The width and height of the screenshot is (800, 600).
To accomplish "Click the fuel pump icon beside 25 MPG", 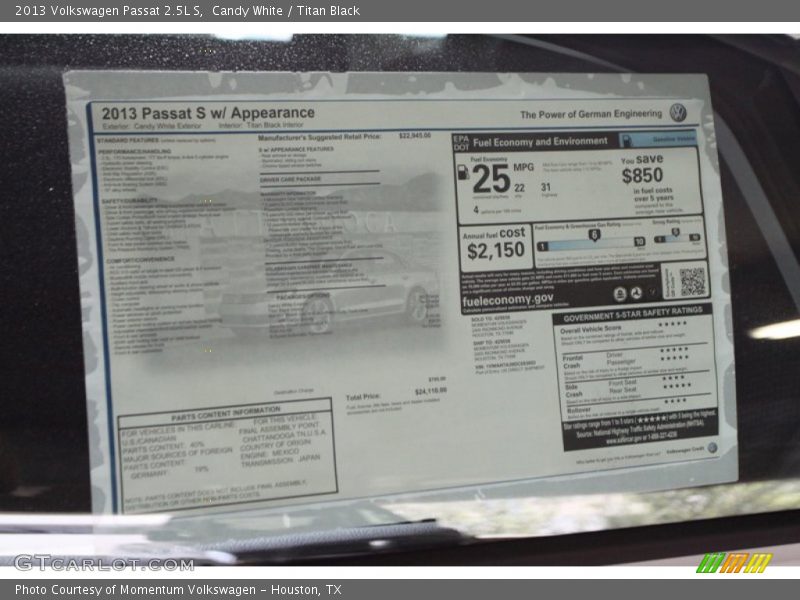I will click(x=463, y=172).
